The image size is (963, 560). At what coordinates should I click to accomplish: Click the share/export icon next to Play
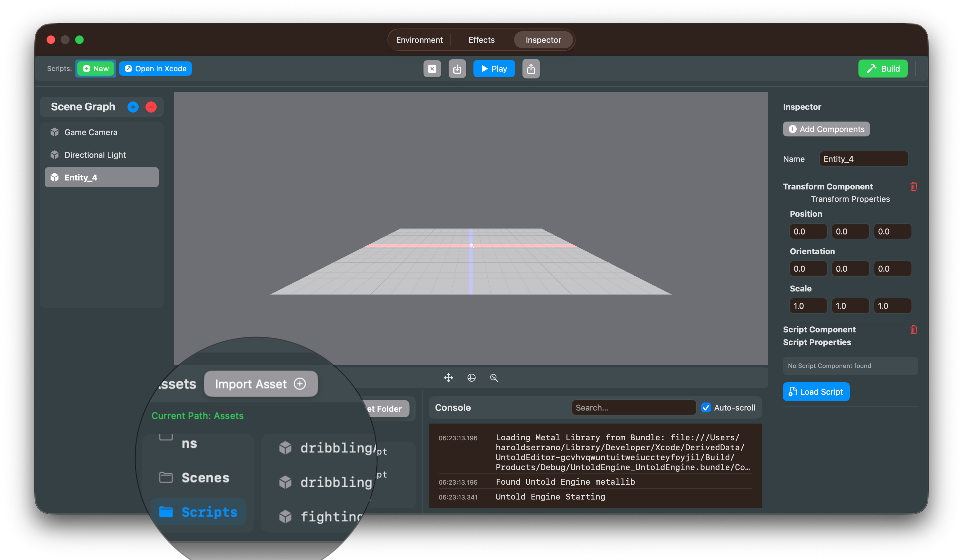tap(531, 69)
